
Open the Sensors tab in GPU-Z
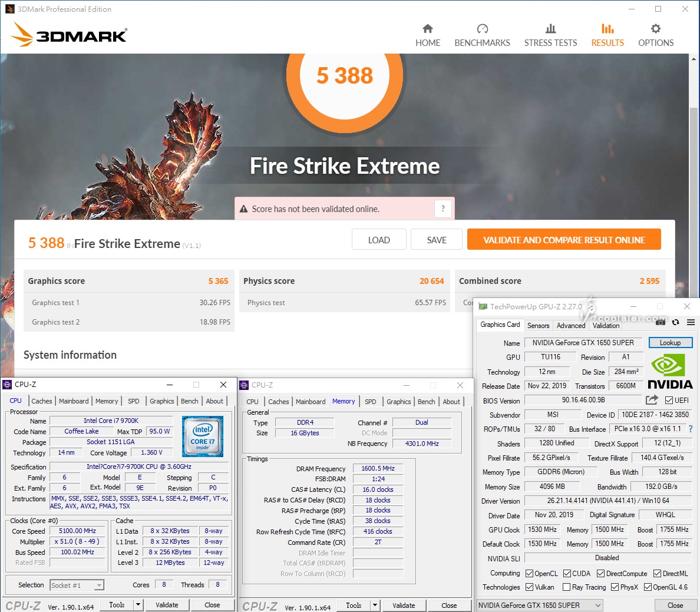[538, 325]
